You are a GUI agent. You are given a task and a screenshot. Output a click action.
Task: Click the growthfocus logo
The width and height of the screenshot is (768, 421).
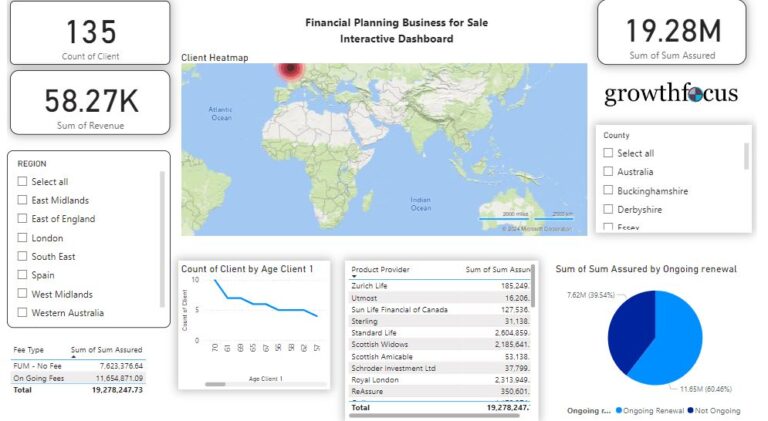click(671, 95)
